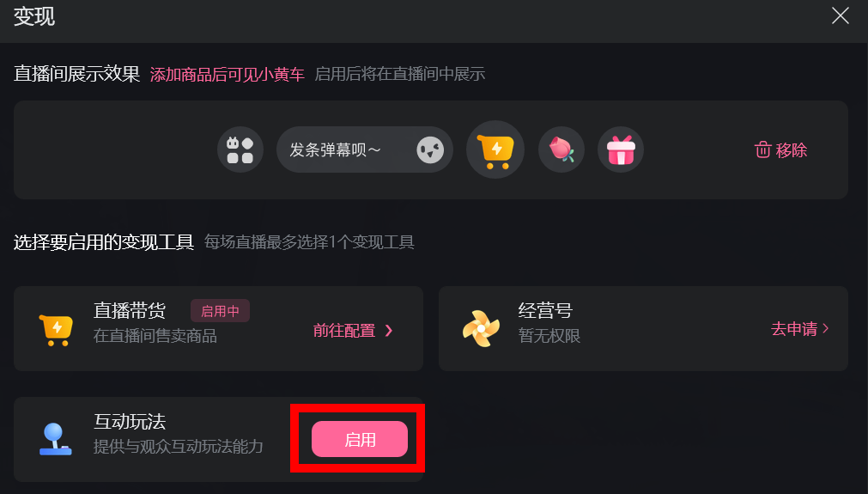Click the yellow shopping cart preview icon
Viewport: 868px width, 494px height.
[x=495, y=149]
